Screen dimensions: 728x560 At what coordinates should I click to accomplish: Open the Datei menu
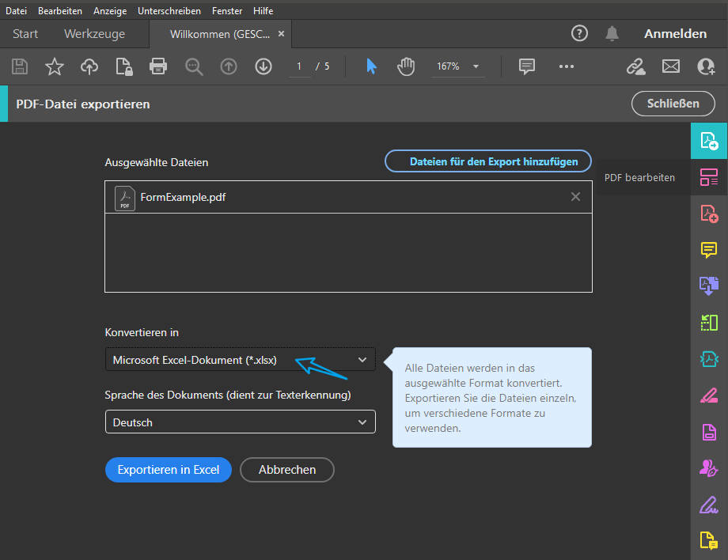pos(16,10)
